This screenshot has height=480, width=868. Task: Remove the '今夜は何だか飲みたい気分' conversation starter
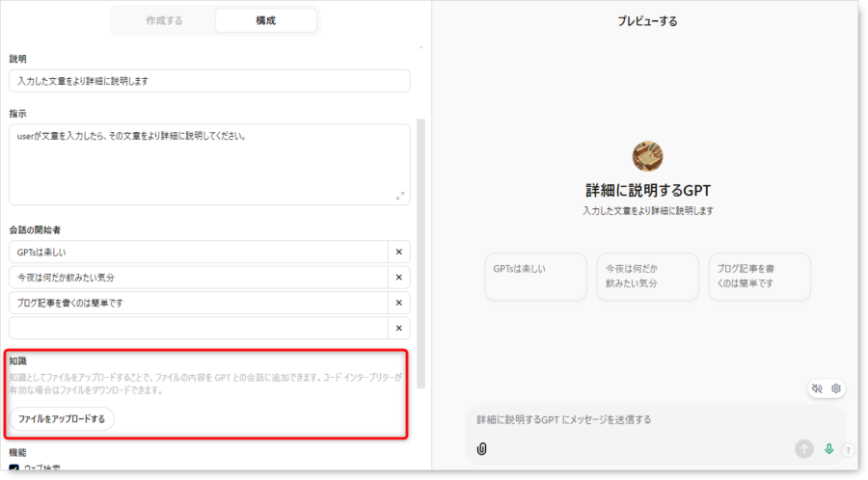pos(398,278)
